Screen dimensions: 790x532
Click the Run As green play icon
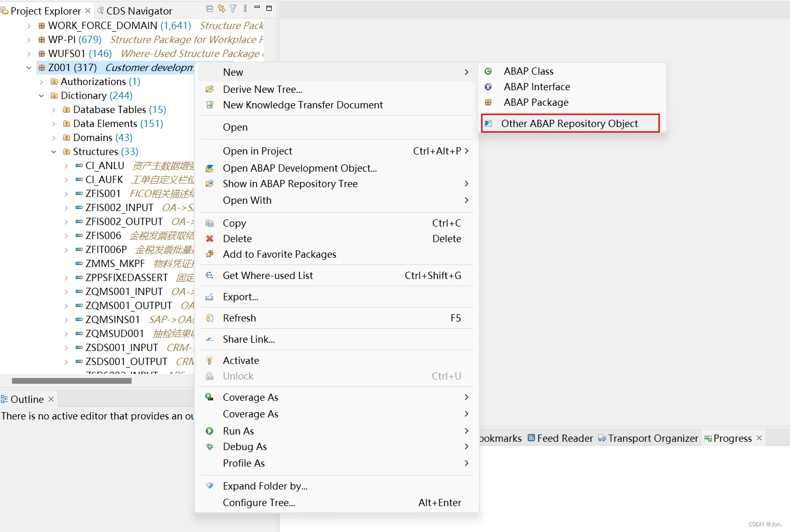pyautogui.click(x=210, y=431)
